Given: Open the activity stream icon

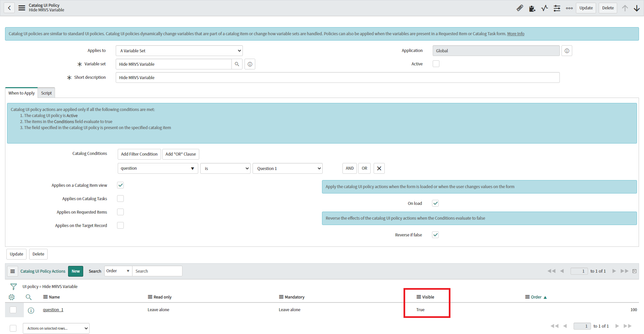Looking at the screenshot, I should point(544,8).
